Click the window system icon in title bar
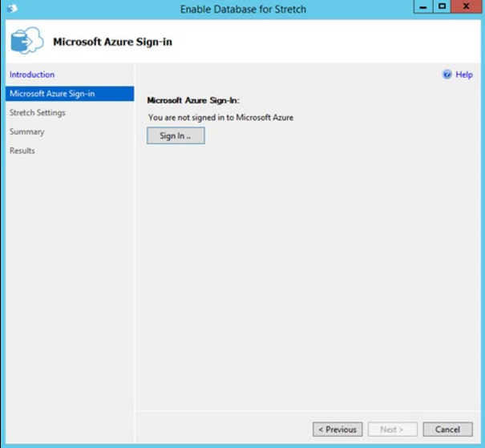The image size is (485, 448). (x=12, y=9)
